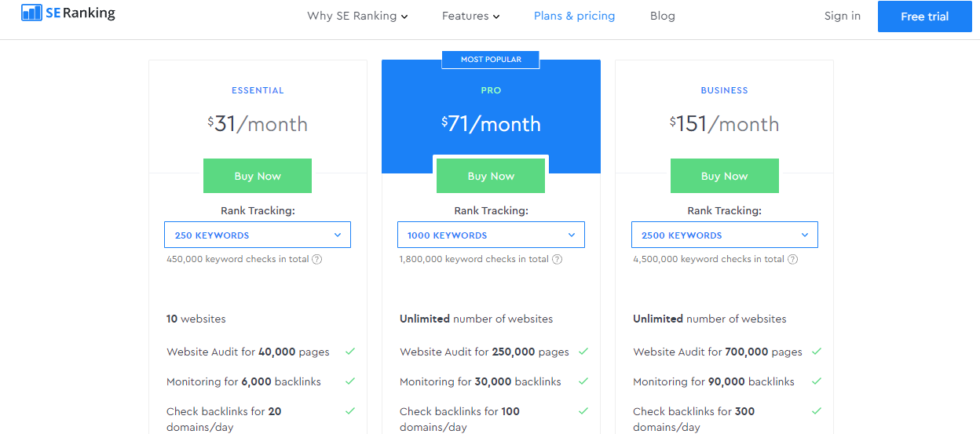Click the Sign in link

843,16
